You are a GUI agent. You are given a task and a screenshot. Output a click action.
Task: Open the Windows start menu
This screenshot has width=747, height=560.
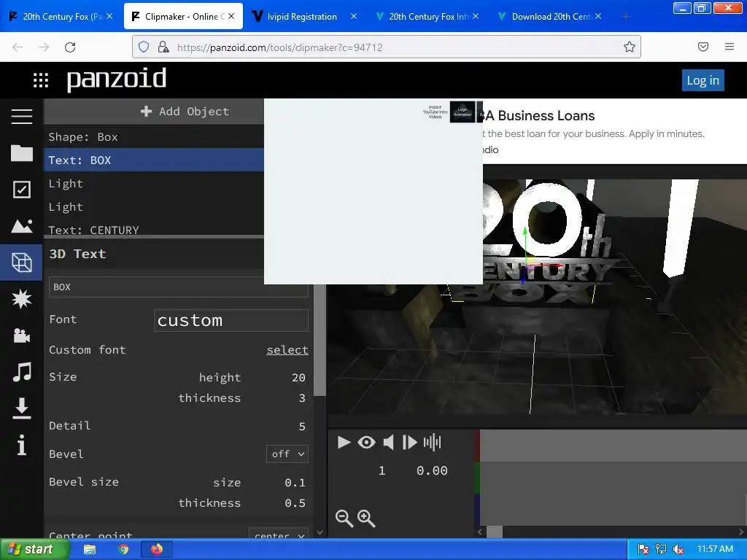34,549
